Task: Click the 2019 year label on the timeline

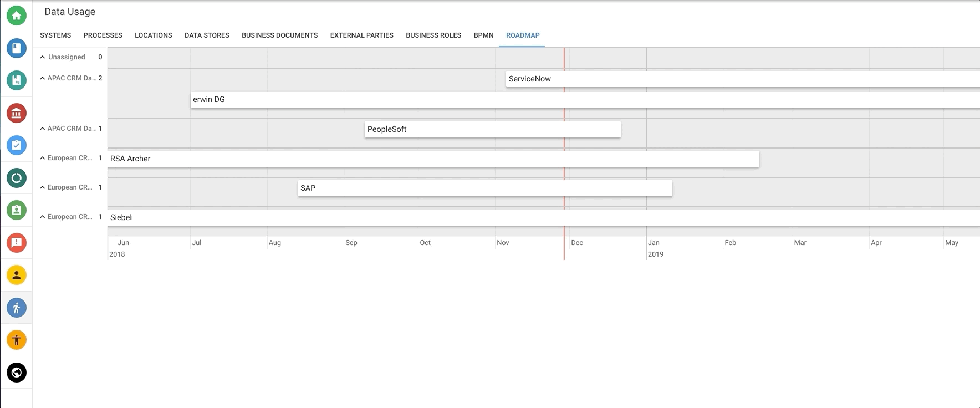Action: click(656, 254)
